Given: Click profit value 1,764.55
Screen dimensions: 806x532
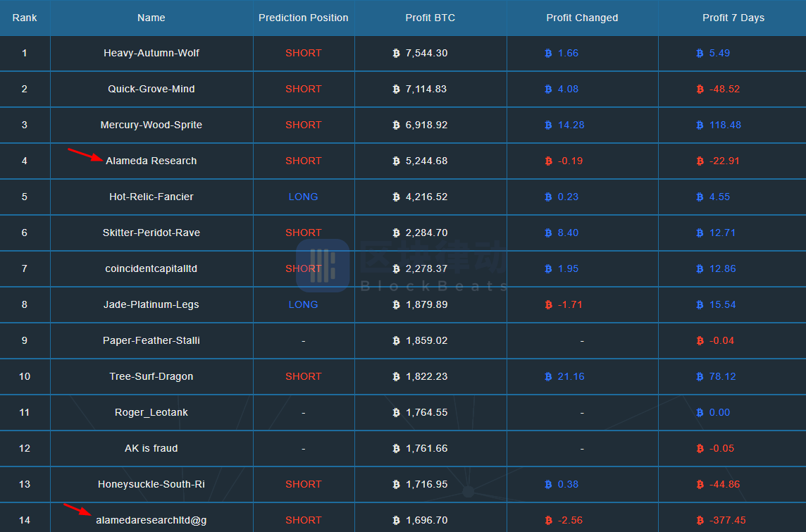Looking at the screenshot, I should 426,413.
